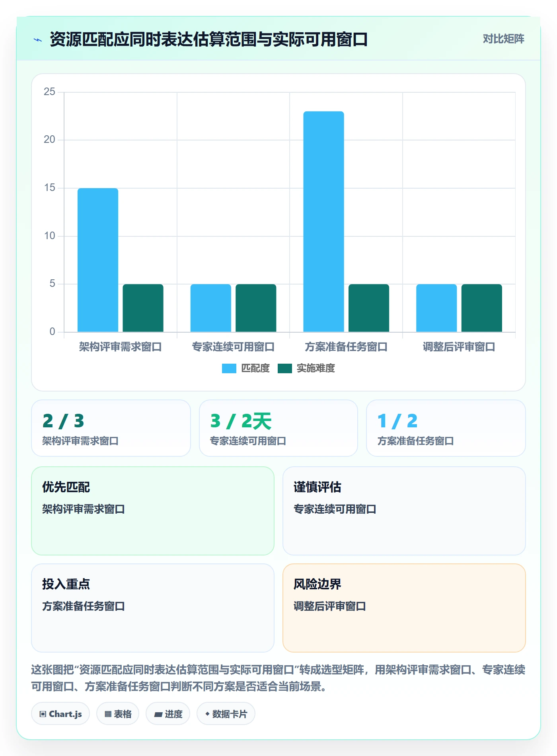557x756 pixels.
Task: Click the 架构评审需求窗口 x-axis label
Action: [120, 347]
